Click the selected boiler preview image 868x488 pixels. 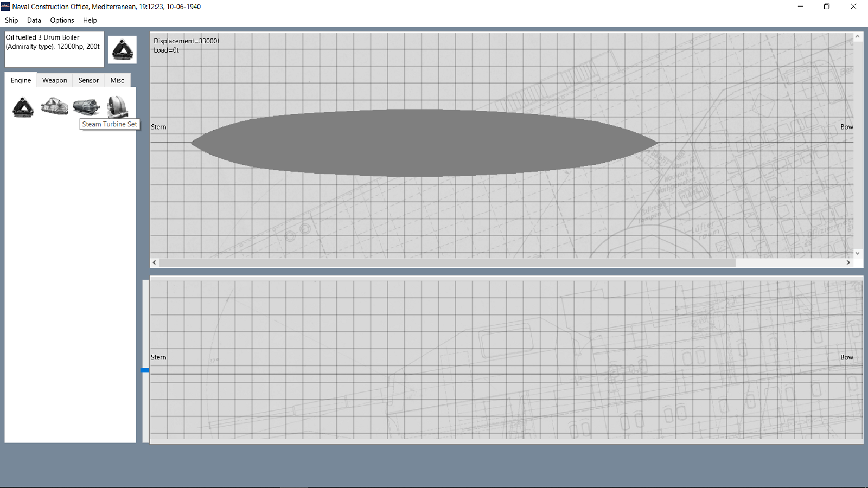click(123, 50)
